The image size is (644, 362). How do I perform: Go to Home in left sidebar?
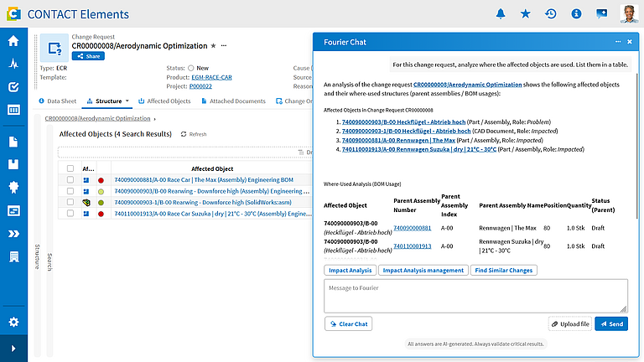coord(13,40)
